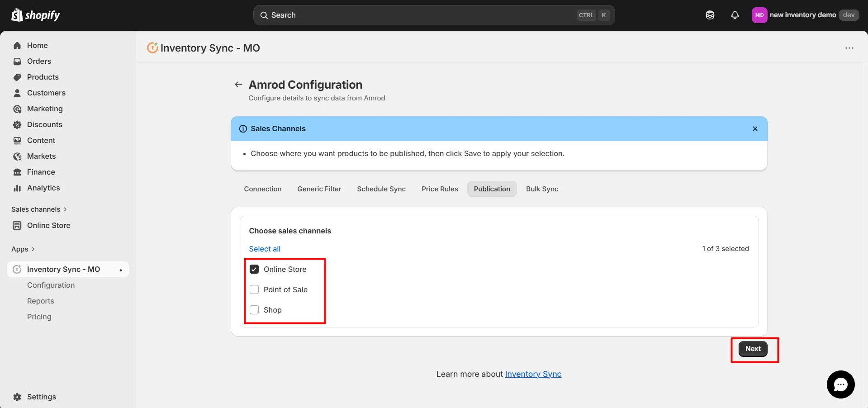This screenshot has height=408, width=868.
Task: Open notifications via the bell icon
Action: (734, 15)
